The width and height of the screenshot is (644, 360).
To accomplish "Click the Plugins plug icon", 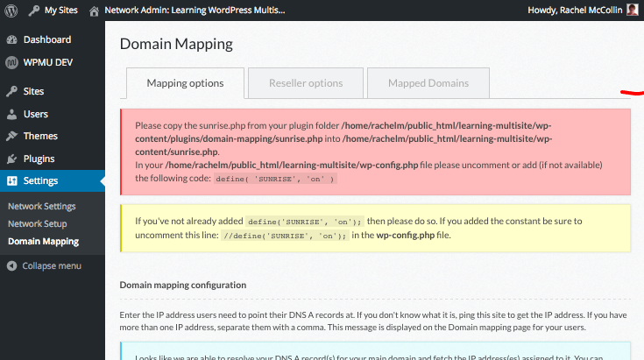I will (12, 159).
